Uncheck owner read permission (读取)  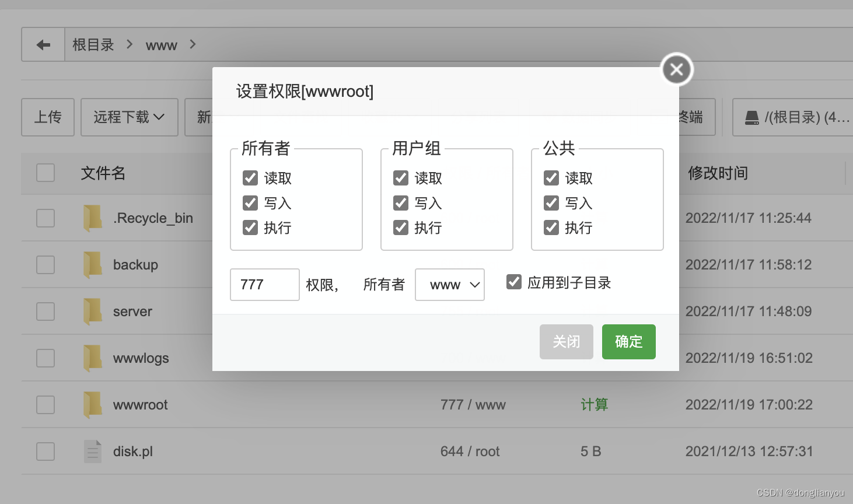pos(250,178)
